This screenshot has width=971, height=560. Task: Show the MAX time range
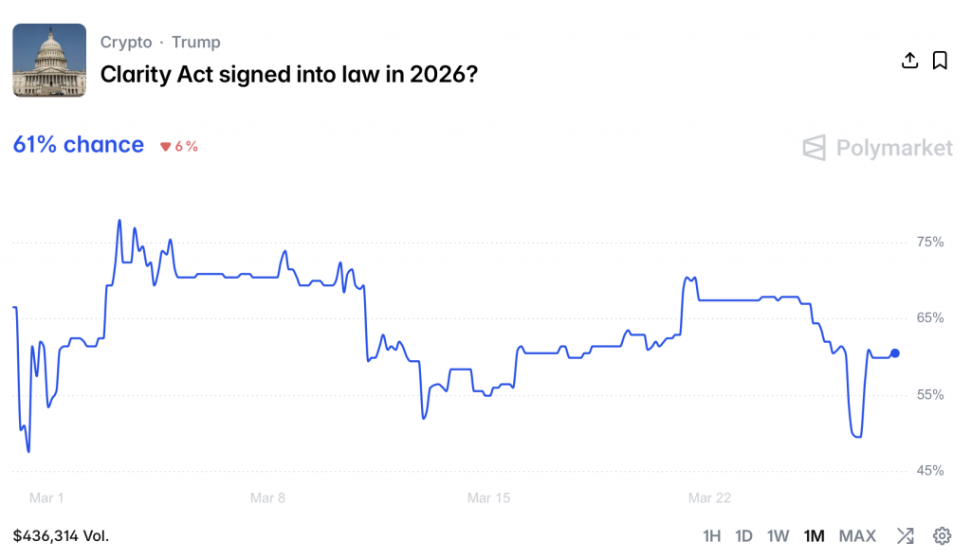857,536
